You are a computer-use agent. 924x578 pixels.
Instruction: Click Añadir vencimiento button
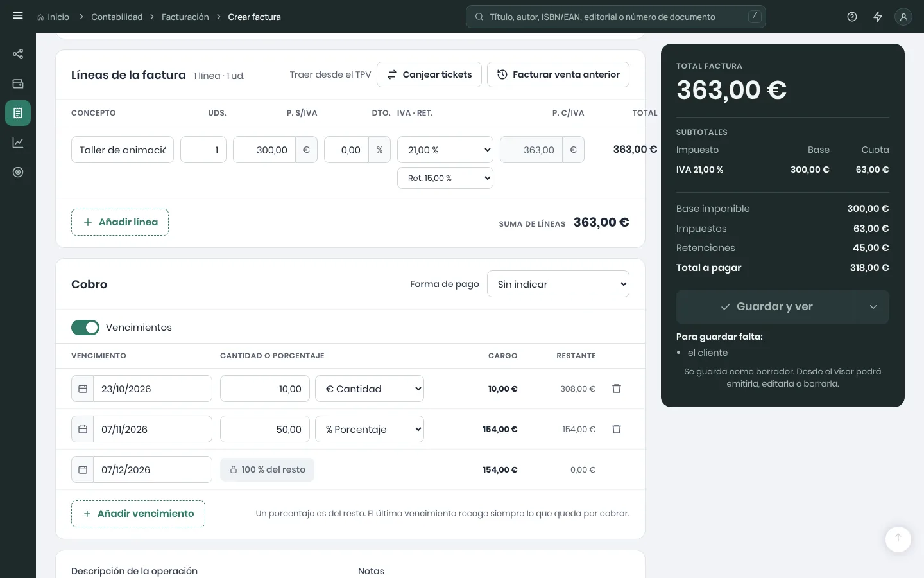(138, 514)
